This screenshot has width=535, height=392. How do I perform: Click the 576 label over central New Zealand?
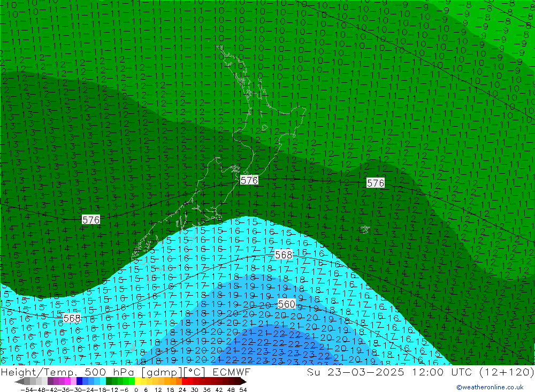pyautogui.click(x=249, y=180)
